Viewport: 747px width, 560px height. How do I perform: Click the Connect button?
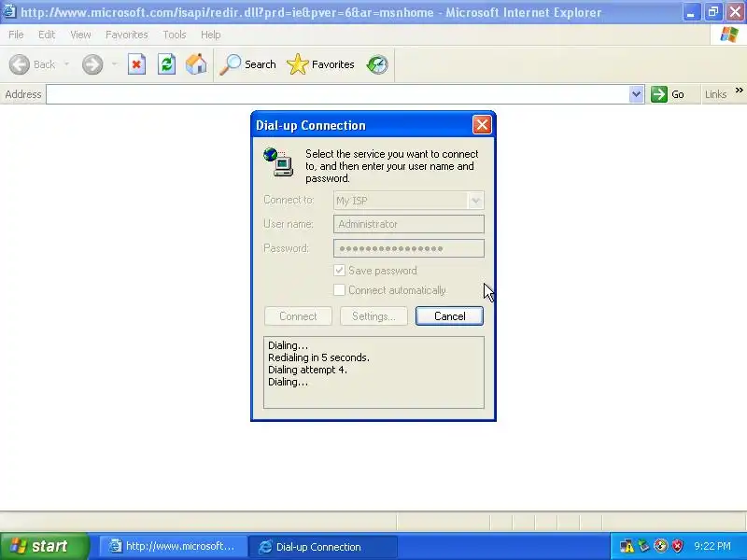[x=298, y=316]
